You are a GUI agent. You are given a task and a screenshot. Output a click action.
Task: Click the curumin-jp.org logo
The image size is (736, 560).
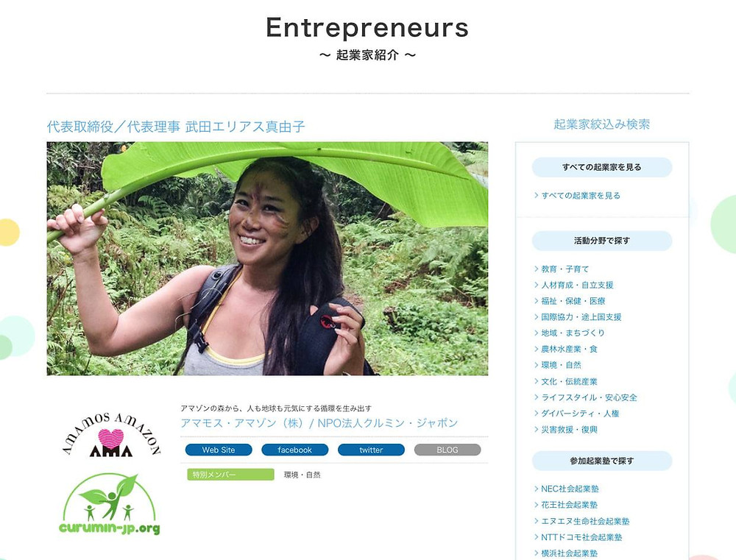[110, 503]
